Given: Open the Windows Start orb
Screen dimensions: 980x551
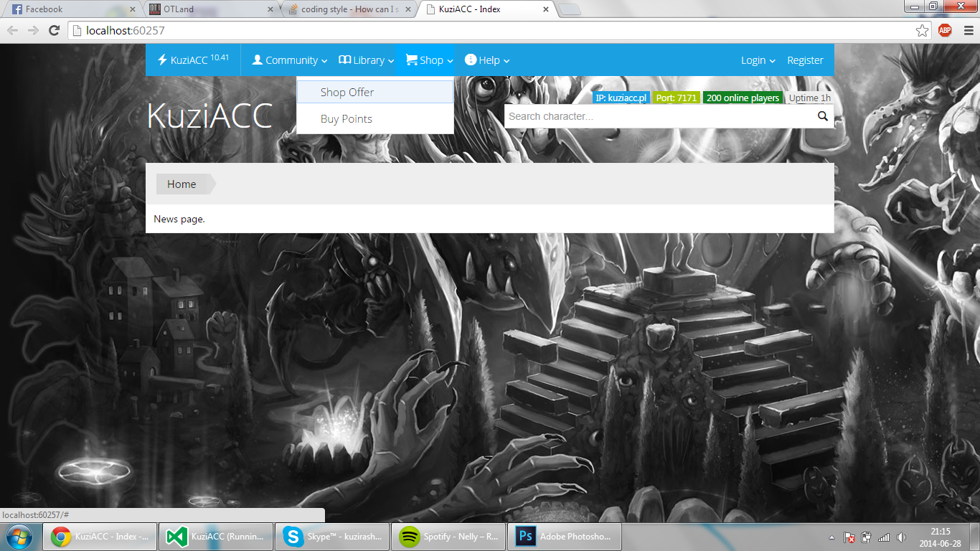Looking at the screenshot, I should pos(19,536).
